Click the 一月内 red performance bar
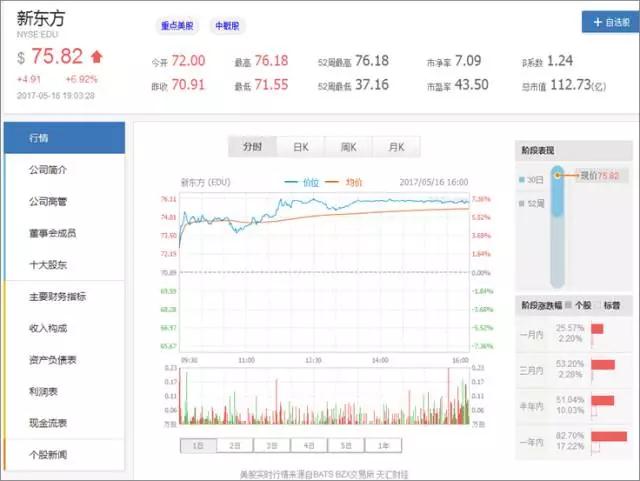The width and height of the screenshot is (640, 481). [x=597, y=329]
